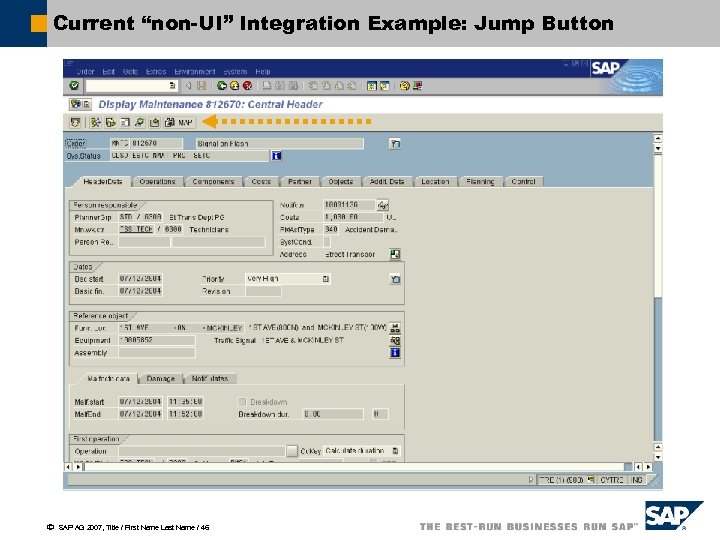This screenshot has width=720, height=540.
Task: Switch to the Damage tab
Action: click(161, 378)
